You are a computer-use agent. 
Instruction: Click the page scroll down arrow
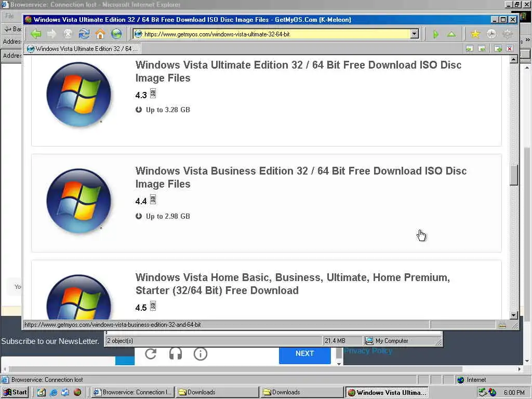(x=513, y=315)
